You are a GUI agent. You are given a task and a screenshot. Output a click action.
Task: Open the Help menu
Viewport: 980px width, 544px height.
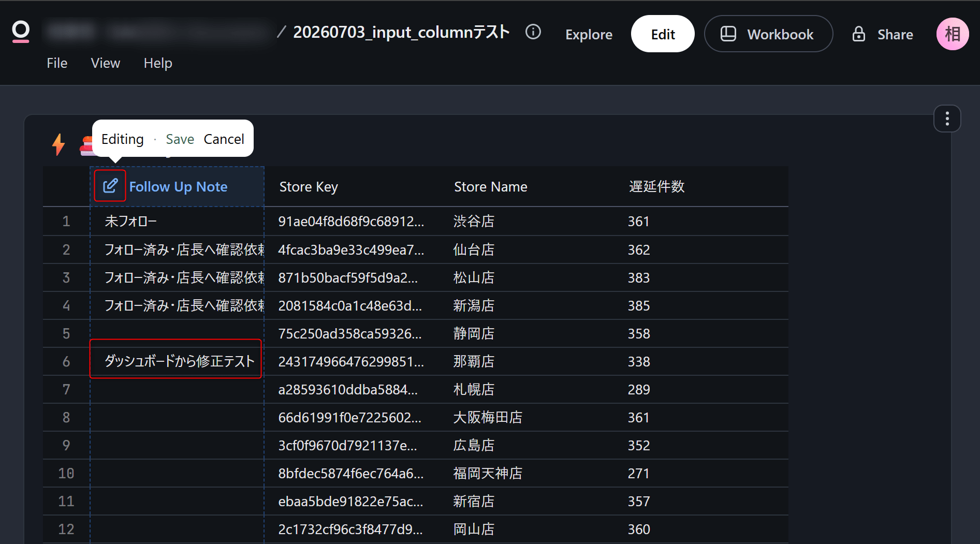(x=158, y=63)
